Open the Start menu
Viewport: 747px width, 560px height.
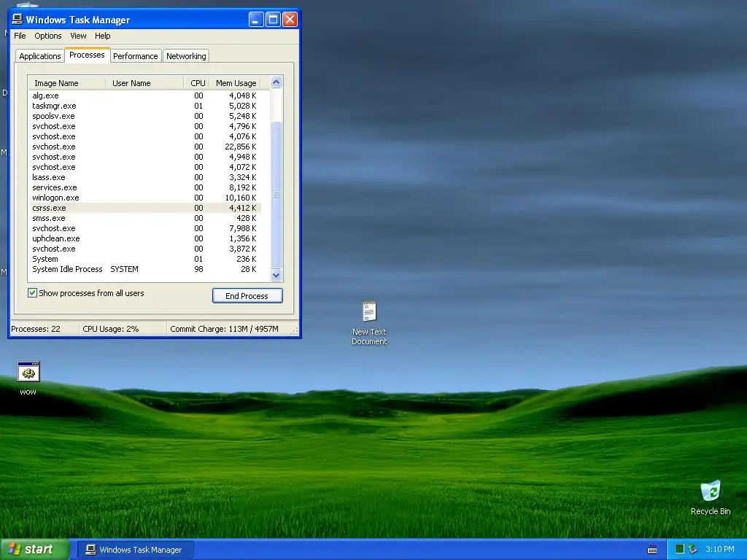34,549
